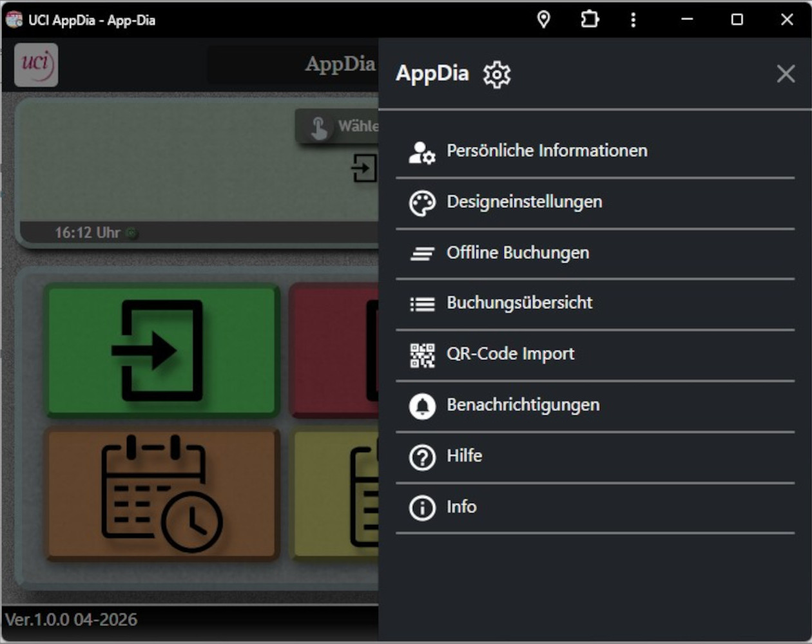Close the AppDia settings side panel

coord(786,74)
